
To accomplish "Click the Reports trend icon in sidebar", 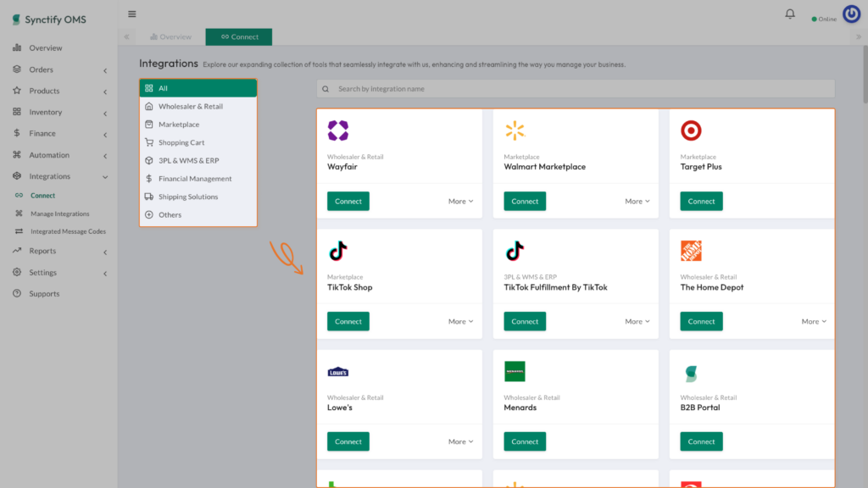I will (x=17, y=251).
